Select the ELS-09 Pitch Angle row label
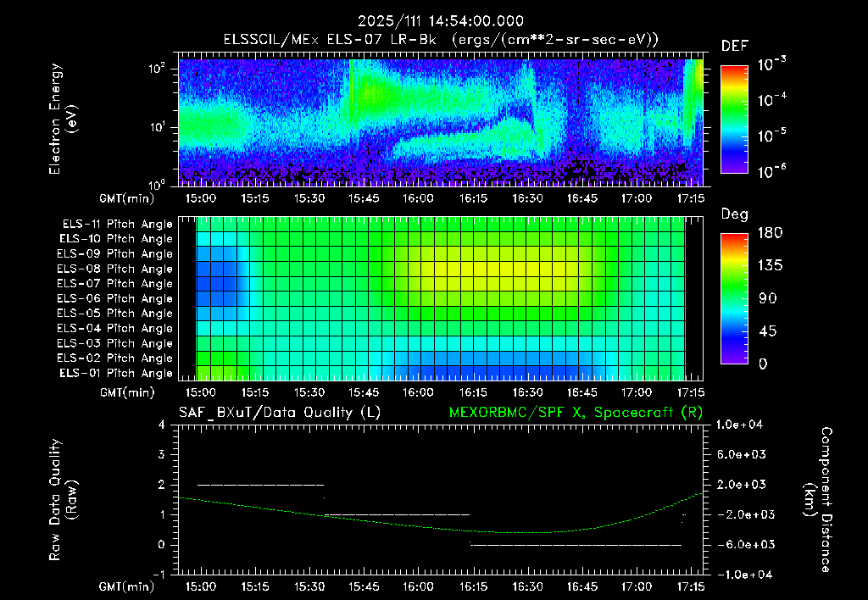868x600 pixels. click(x=115, y=254)
